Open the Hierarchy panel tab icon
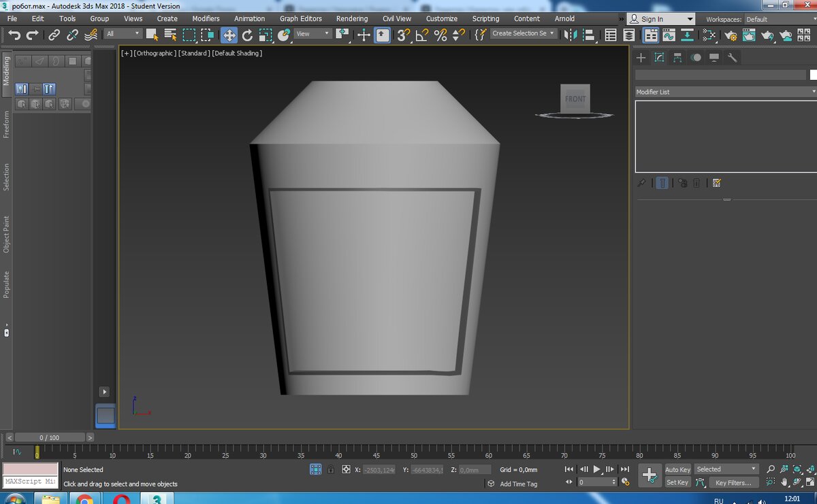This screenshot has width=817, height=504. pyautogui.click(x=677, y=58)
